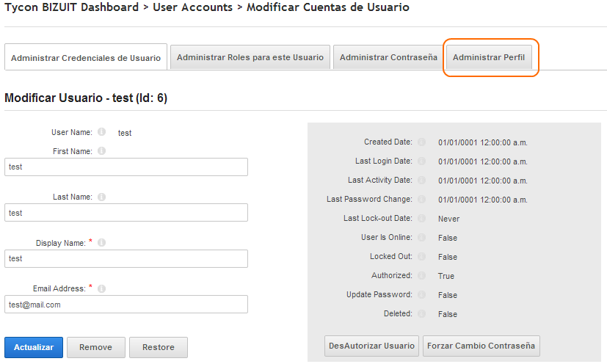Click the help icon beside First Name
Screen dimensions: 607x364
pyautogui.click(x=101, y=151)
